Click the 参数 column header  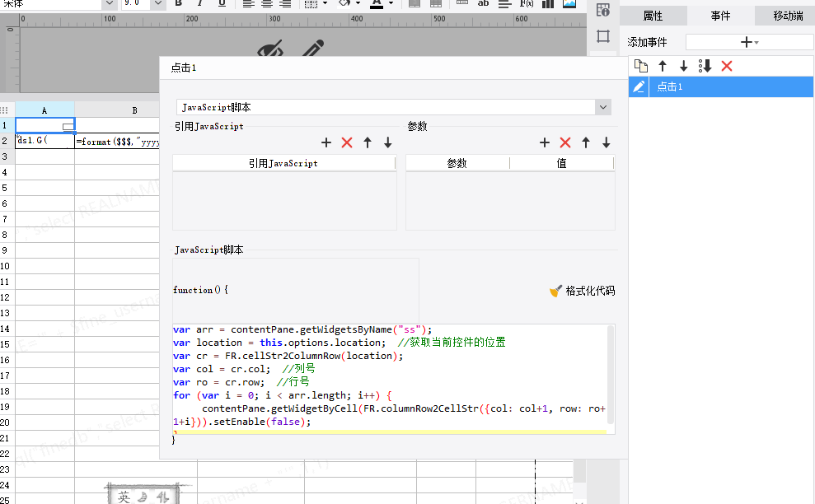click(457, 163)
